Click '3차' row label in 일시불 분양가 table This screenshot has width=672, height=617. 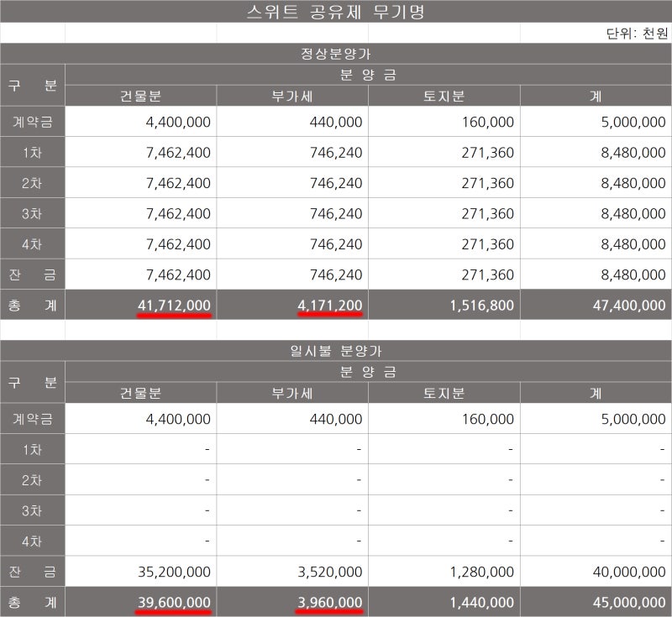(33, 510)
